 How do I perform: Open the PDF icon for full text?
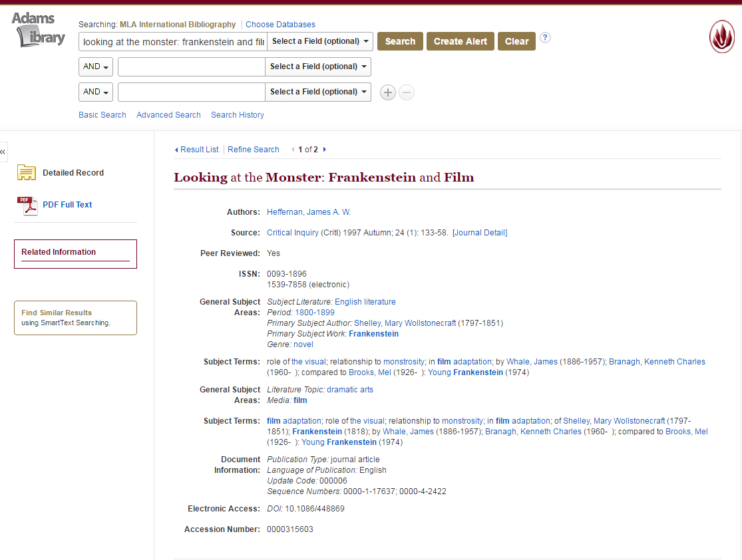coord(27,206)
